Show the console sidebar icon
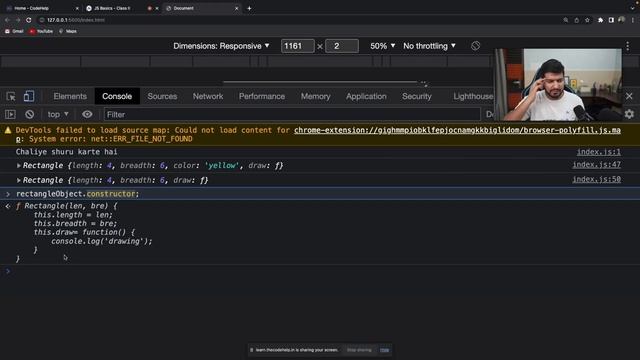Screen dimensions: 640x360 click(x=10, y=115)
